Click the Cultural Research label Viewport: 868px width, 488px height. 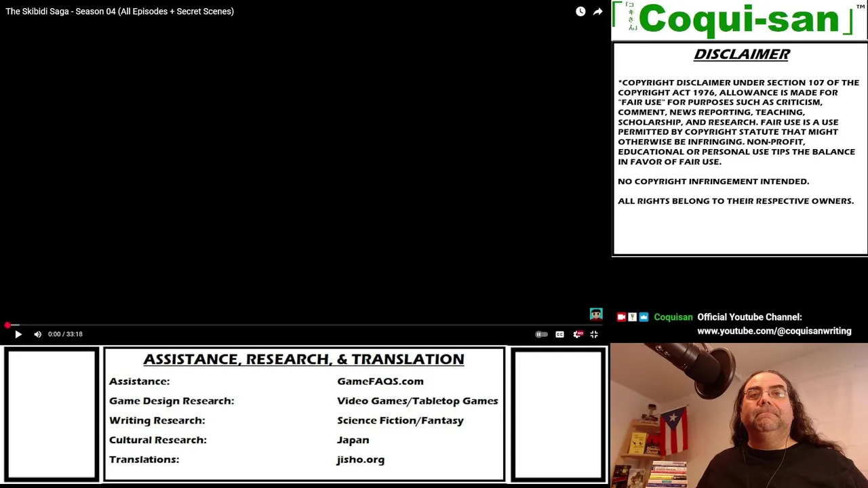(158, 440)
